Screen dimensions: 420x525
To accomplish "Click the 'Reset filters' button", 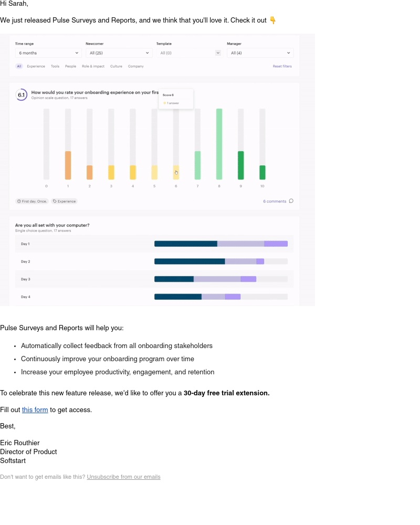I will point(283,66).
